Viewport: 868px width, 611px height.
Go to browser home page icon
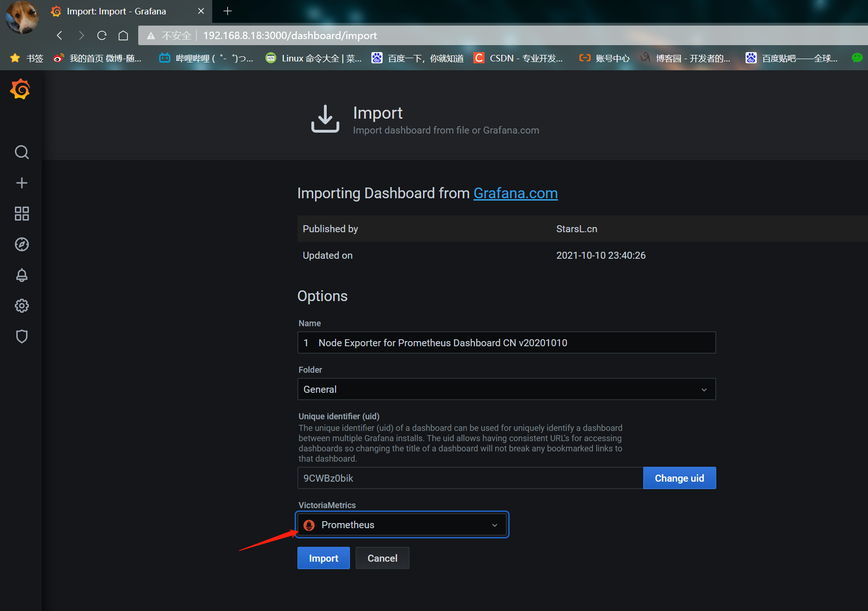123,35
